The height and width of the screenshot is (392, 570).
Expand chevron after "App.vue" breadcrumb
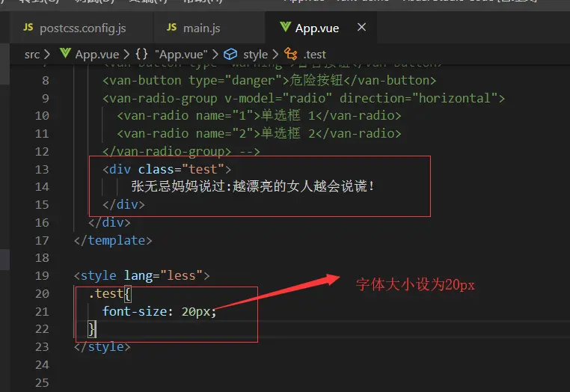[x=215, y=55]
